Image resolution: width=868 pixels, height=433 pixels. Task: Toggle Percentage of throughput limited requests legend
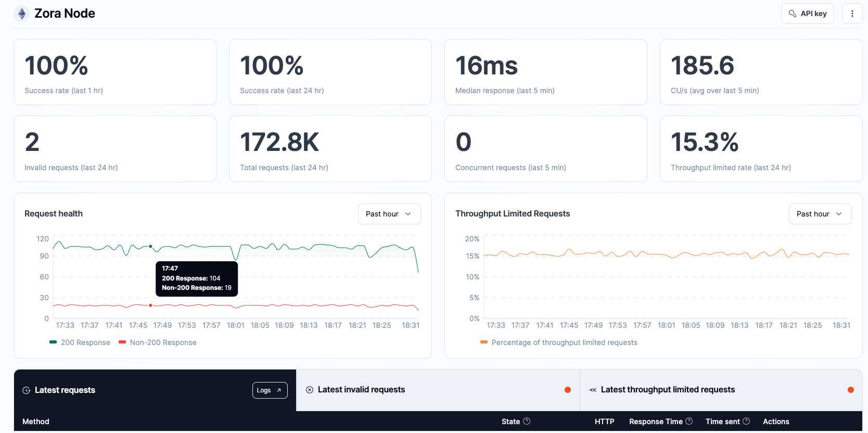(558, 342)
